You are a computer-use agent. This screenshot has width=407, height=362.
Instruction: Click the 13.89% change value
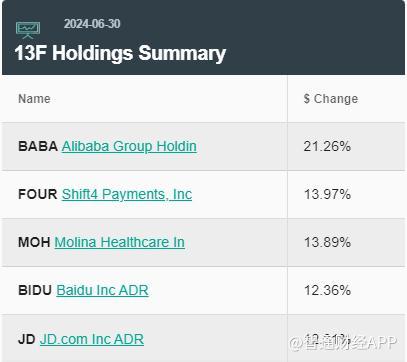327,242
